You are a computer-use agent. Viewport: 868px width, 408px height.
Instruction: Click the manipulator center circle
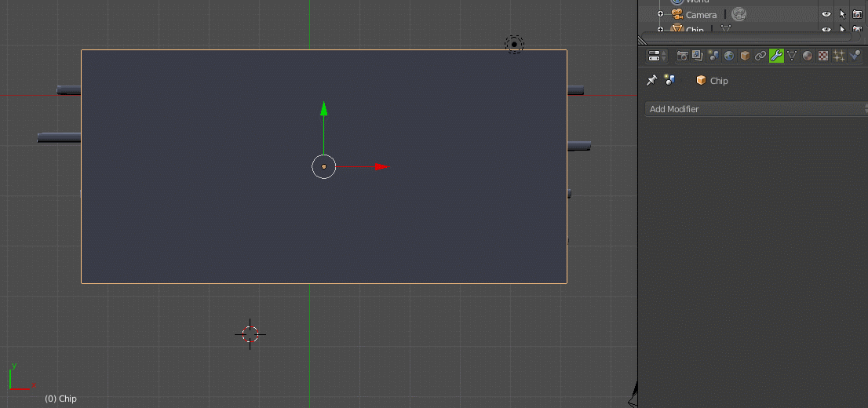pos(324,166)
